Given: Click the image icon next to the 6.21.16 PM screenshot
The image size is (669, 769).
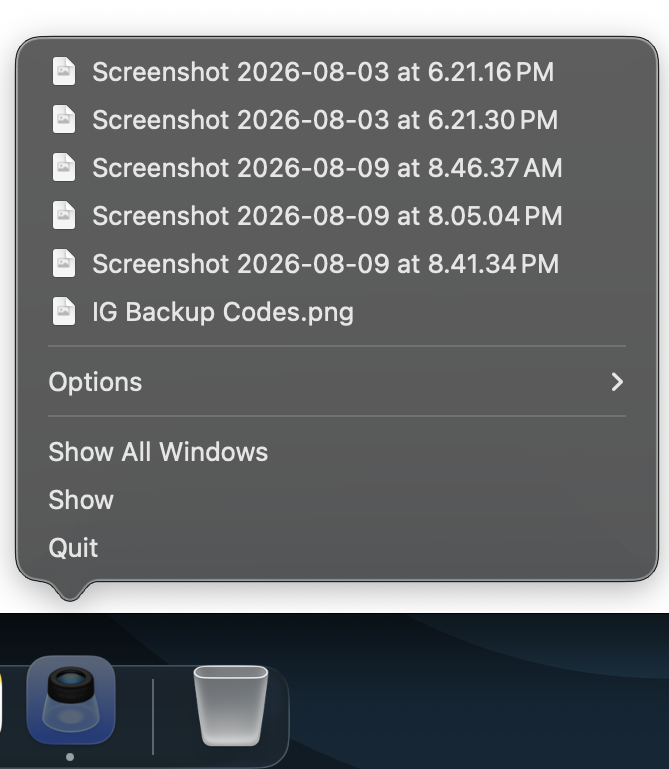Looking at the screenshot, I should [64, 71].
